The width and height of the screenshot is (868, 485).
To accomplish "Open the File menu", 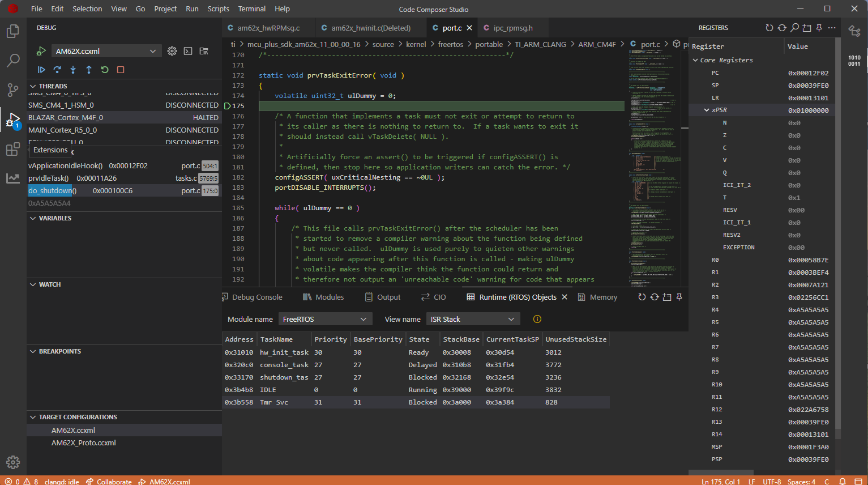I will [37, 8].
